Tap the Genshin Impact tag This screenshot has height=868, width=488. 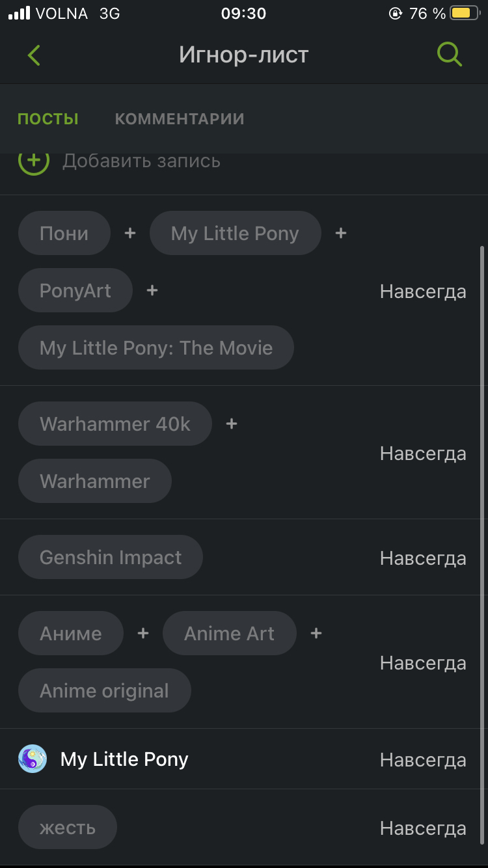point(111,557)
